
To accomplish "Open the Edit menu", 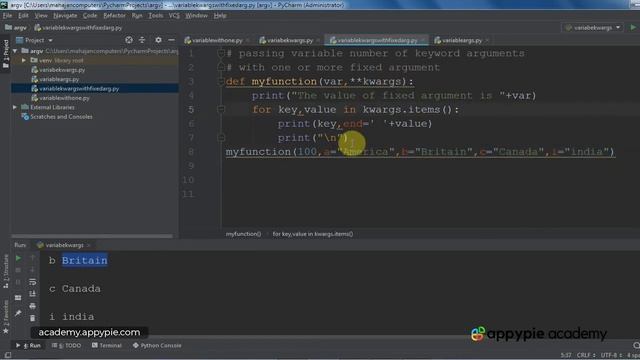I will pos(23,16).
